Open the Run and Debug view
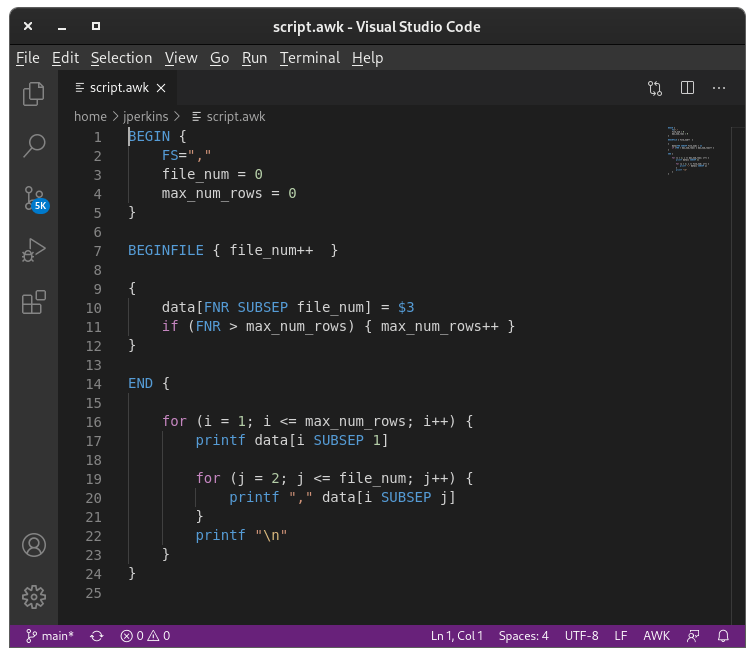This screenshot has width=755, height=657. pyautogui.click(x=34, y=250)
